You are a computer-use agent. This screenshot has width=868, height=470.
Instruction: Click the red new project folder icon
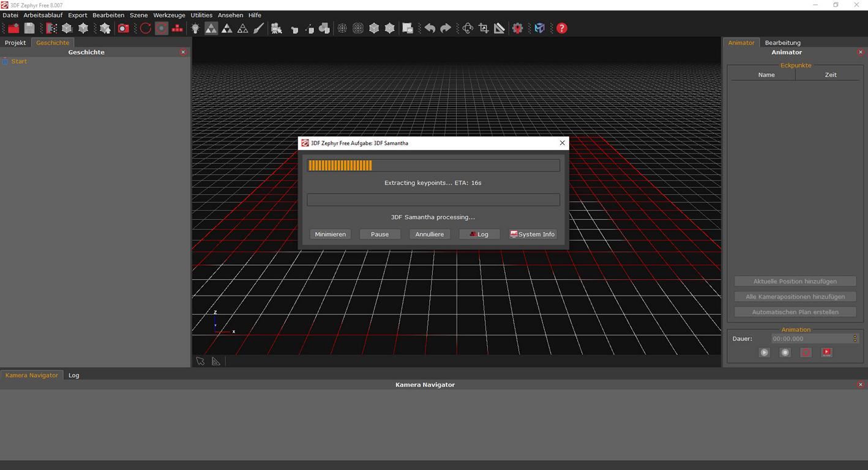(13, 28)
